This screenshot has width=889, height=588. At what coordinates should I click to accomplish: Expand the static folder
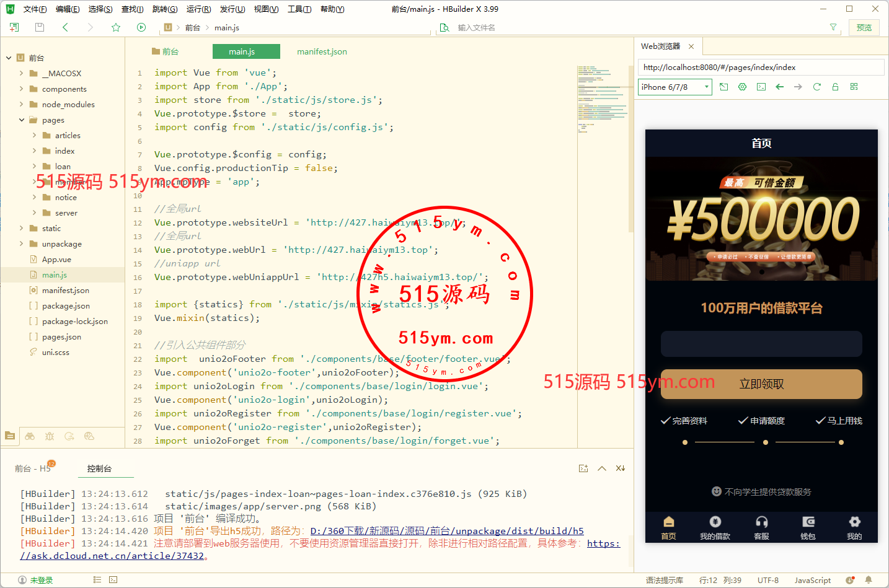22,228
